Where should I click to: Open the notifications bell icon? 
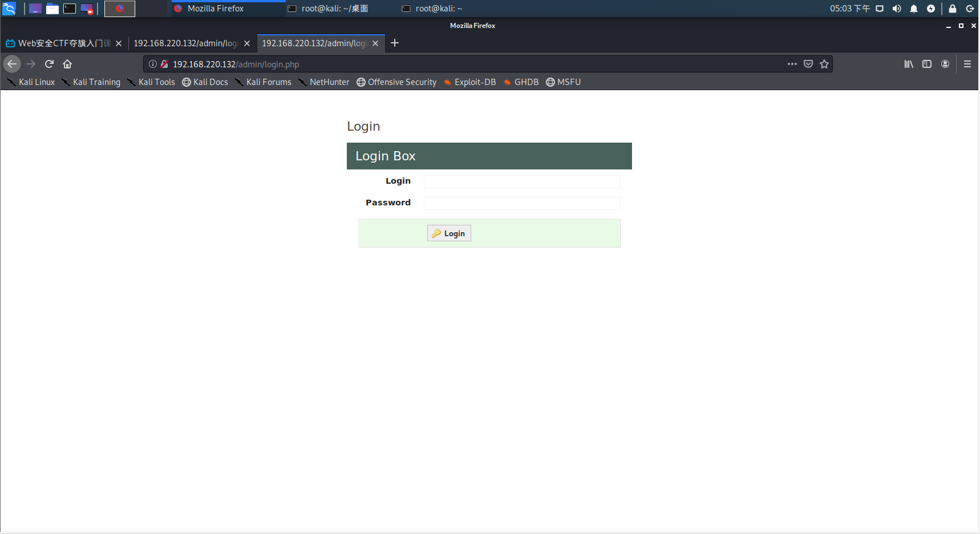914,9
